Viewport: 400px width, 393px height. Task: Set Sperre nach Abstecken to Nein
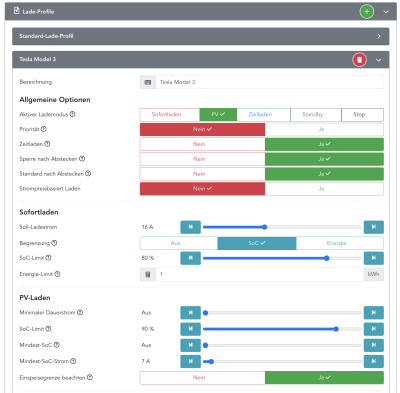click(202, 159)
